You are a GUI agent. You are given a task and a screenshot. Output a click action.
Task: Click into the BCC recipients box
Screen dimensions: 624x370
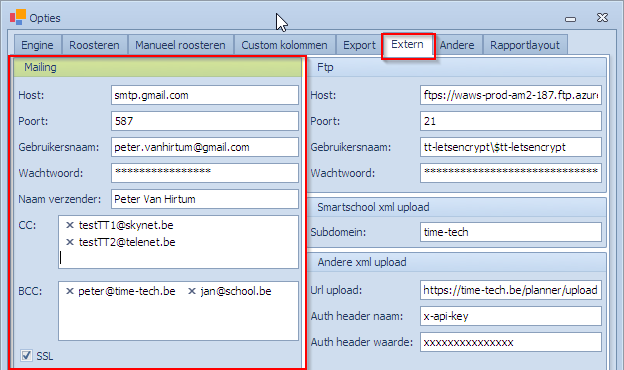[178, 311]
